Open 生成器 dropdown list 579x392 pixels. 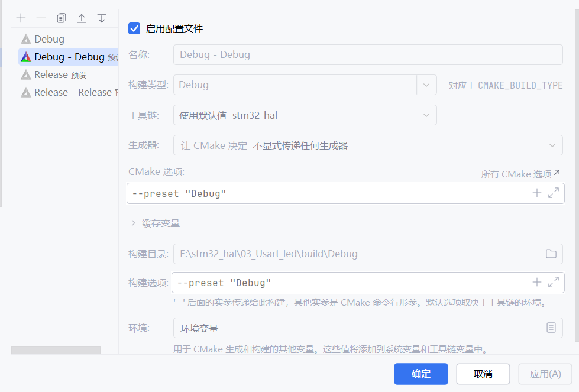pos(368,145)
